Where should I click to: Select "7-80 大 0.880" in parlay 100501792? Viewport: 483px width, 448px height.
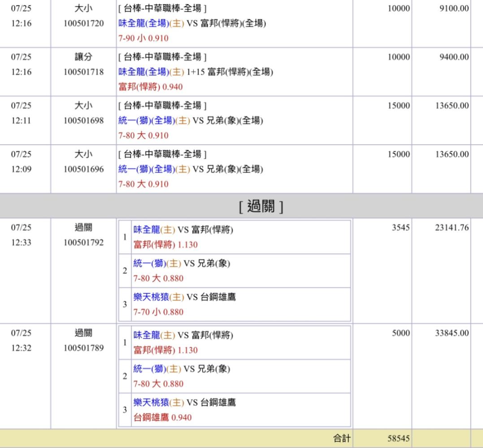[158, 279]
